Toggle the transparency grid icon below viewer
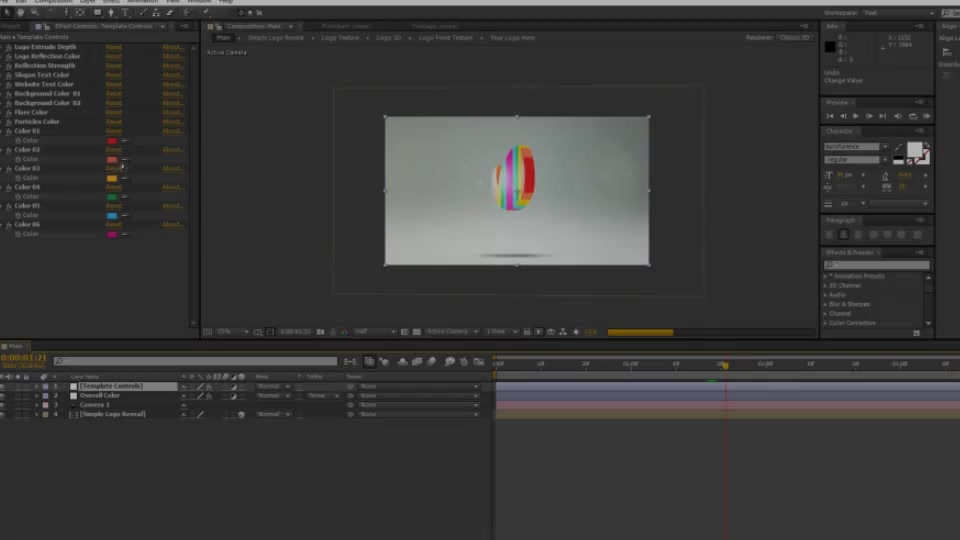960x540 pixels. pos(417,332)
